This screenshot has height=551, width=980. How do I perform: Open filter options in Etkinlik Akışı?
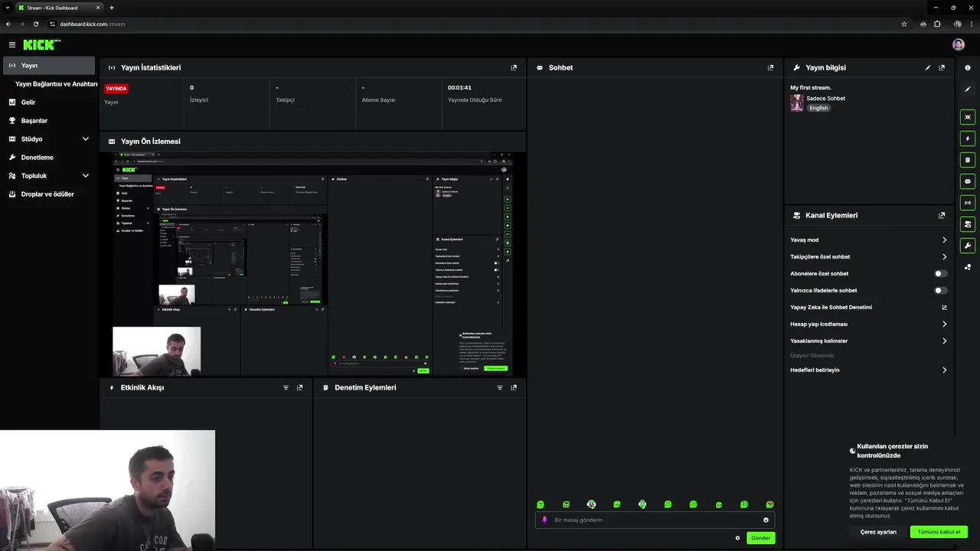tap(286, 387)
